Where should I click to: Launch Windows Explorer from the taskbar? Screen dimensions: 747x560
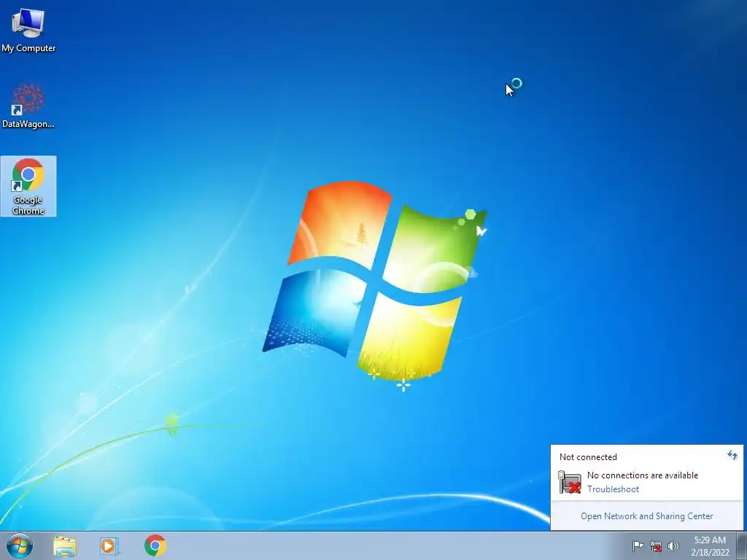pyautogui.click(x=65, y=546)
